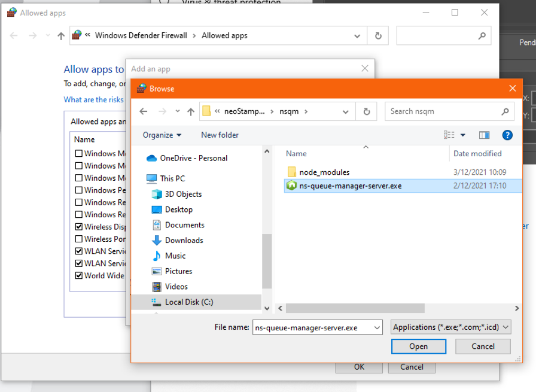The width and height of the screenshot is (536, 392).
Task: Click the Up arrow in Allowed apps window
Action: coord(61,36)
